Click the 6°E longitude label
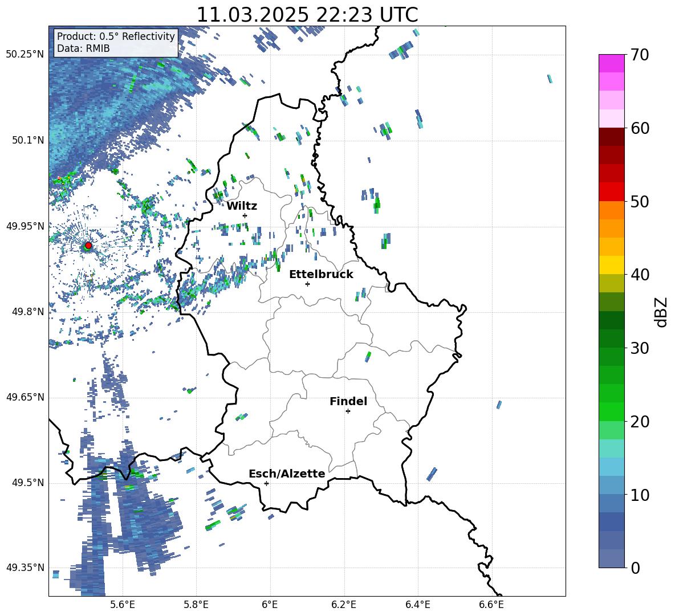Viewport: 675px width, 616px height. tap(270, 605)
